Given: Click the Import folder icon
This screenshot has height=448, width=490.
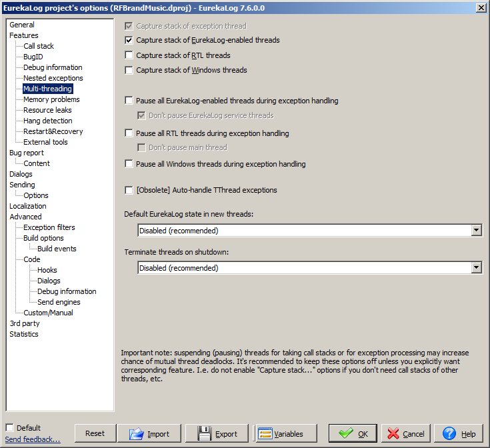Looking at the screenshot, I should coord(137,433).
